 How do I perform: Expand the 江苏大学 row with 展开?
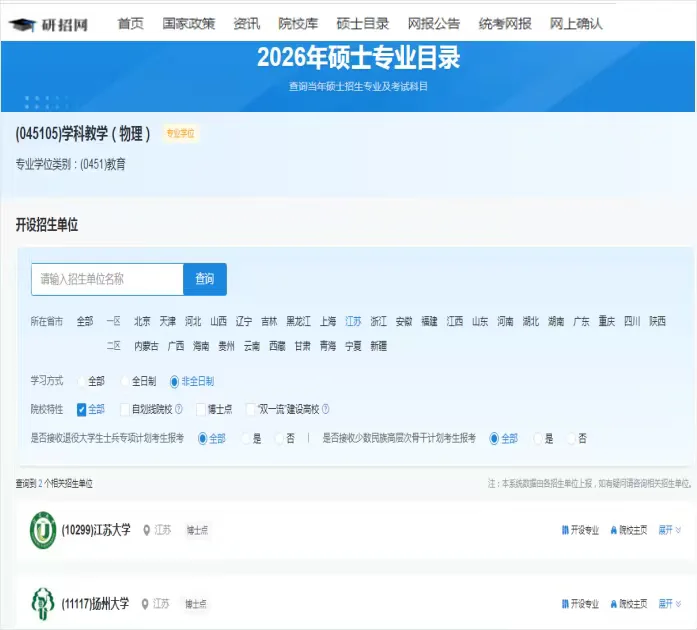click(x=669, y=530)
